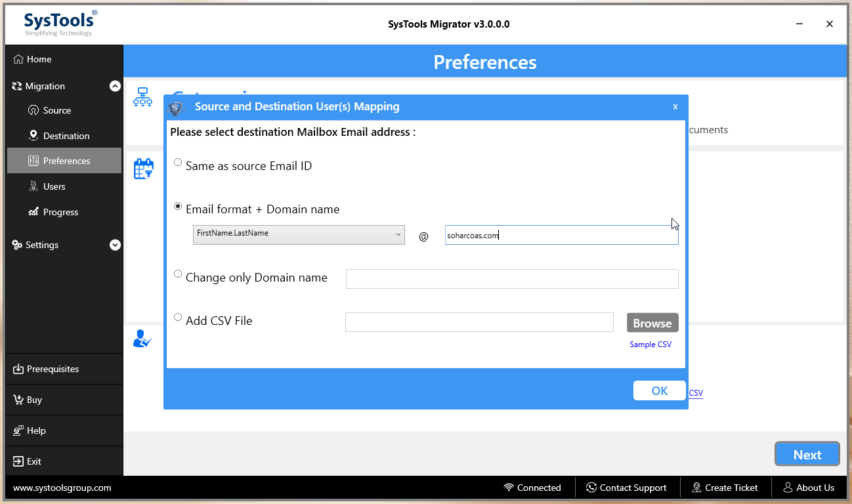Click the Exit door icon
The height and width of the screenshot is (504, 852).
[18, 461]
